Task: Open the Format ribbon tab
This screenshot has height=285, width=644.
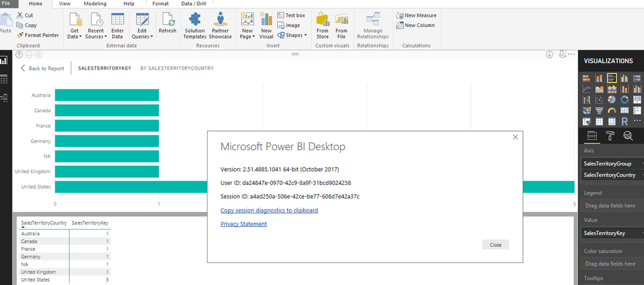Action: (x=160, y=3)
